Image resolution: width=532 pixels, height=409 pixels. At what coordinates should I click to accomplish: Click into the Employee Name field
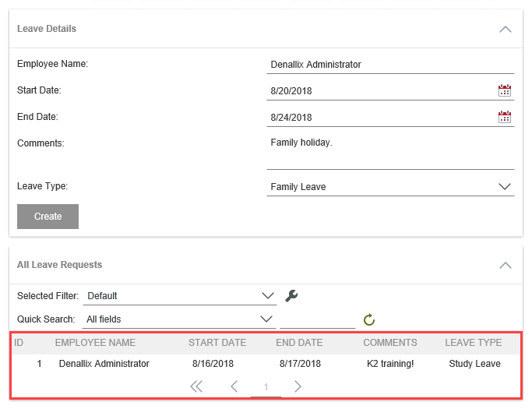click(x=389, y=65)
